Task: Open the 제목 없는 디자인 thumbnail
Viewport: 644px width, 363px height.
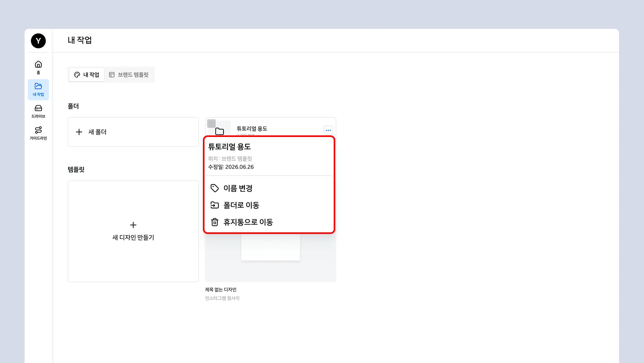Action: (x=271, y=257)
